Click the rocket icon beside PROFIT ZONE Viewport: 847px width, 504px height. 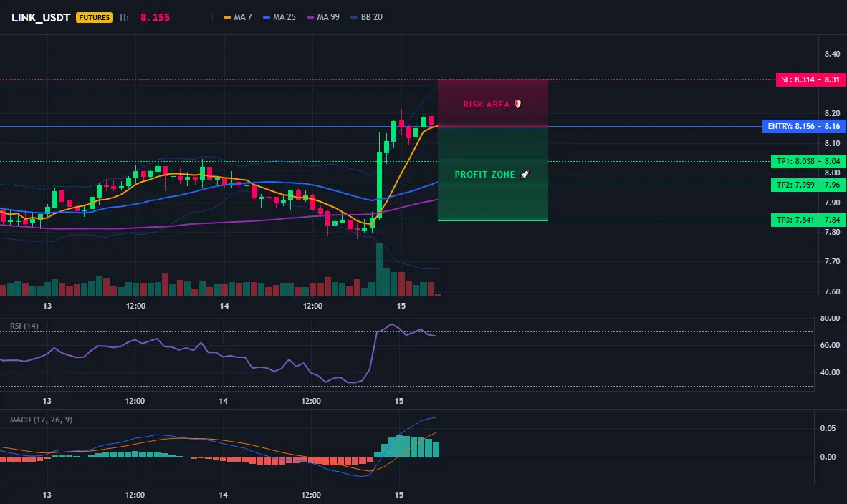click(525, 174)
